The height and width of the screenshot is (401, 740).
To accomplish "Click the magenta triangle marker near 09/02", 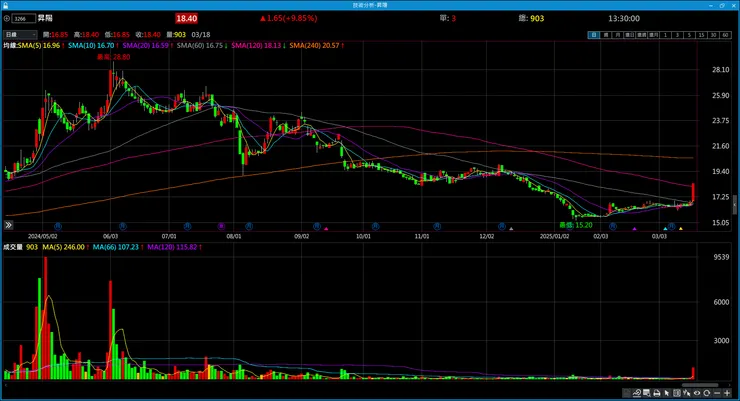I will pos(326,229).
